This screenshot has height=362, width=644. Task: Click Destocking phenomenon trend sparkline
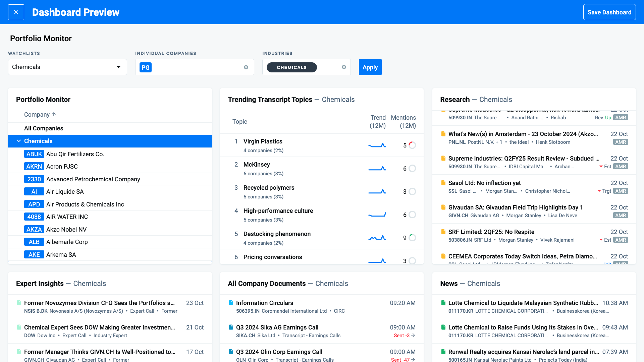(x=377, y=238)
